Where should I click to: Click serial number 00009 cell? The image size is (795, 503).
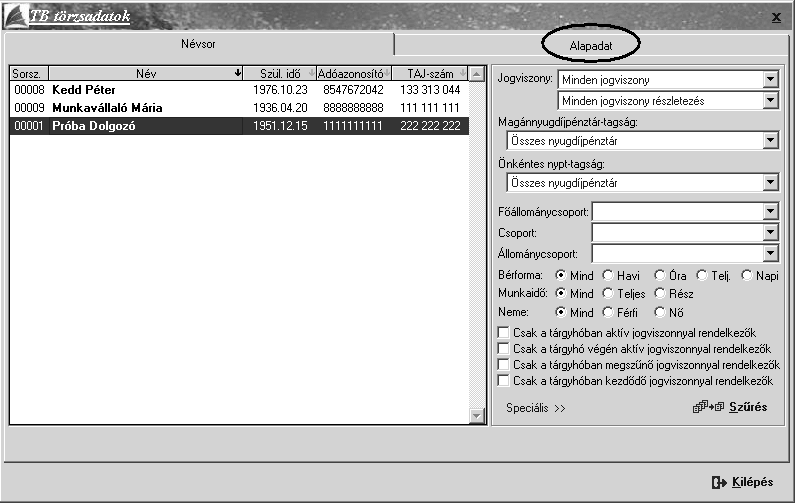pos(29,107)
